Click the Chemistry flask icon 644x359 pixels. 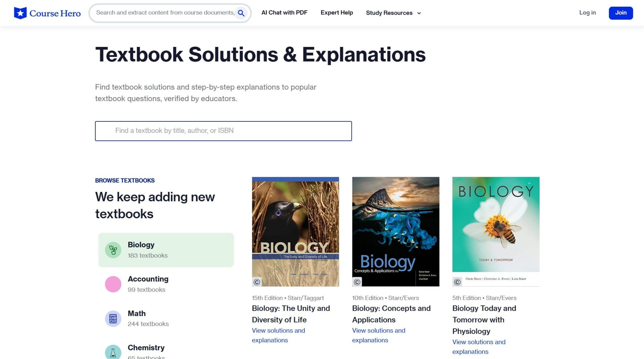(x=113, y=352)
